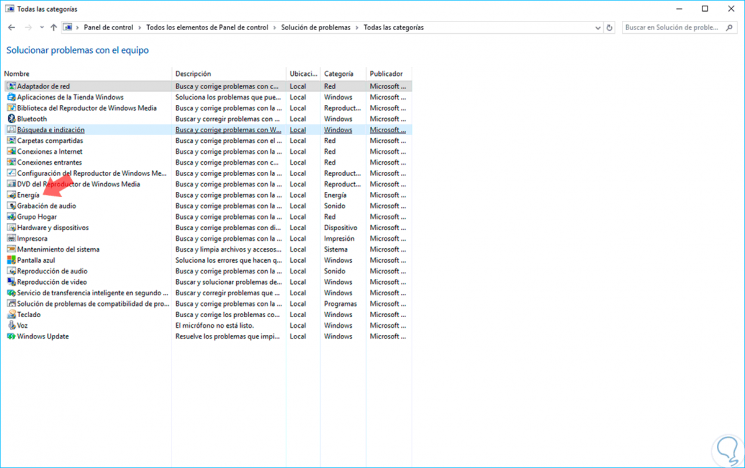Viewport: 745px width, 468px height.
Task: Expand chevron after Solución de problemas
Action: (357, 28)
